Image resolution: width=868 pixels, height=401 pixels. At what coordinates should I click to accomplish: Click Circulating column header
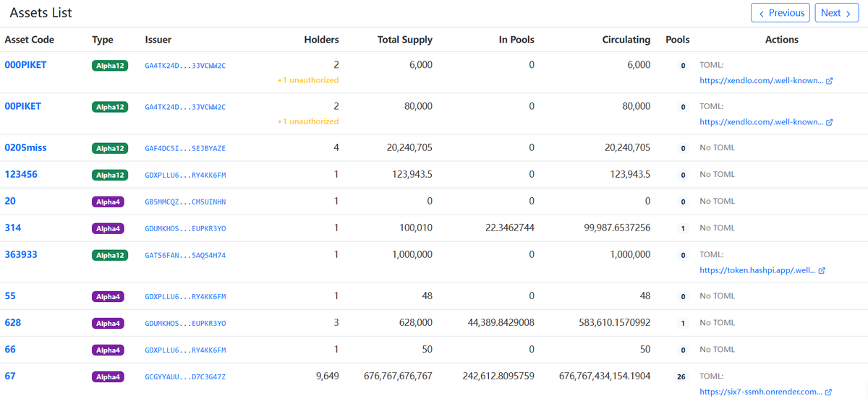click(626, 40)
